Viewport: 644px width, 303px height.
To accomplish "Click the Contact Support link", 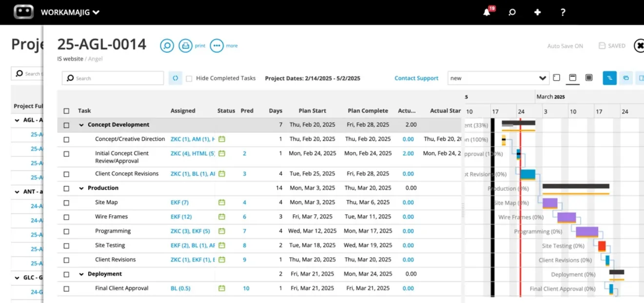I will pos(416,78).
